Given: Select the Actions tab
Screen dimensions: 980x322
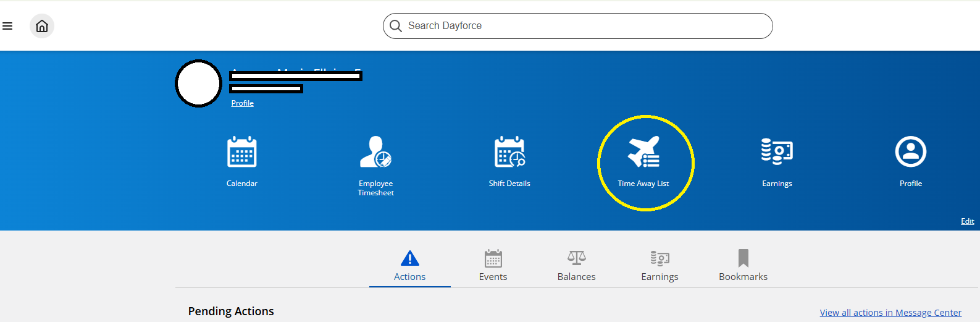Looking at the screenshot, I should click(x=410, y=266).
